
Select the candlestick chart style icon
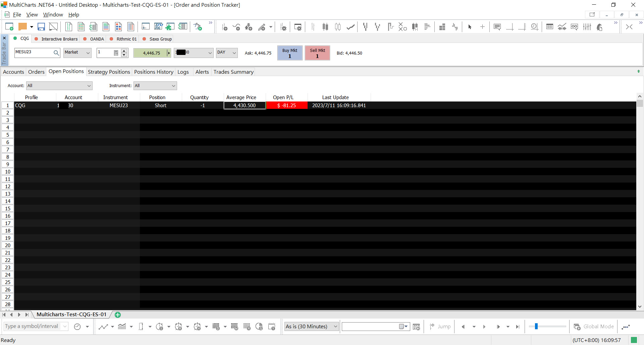(325, 27)
